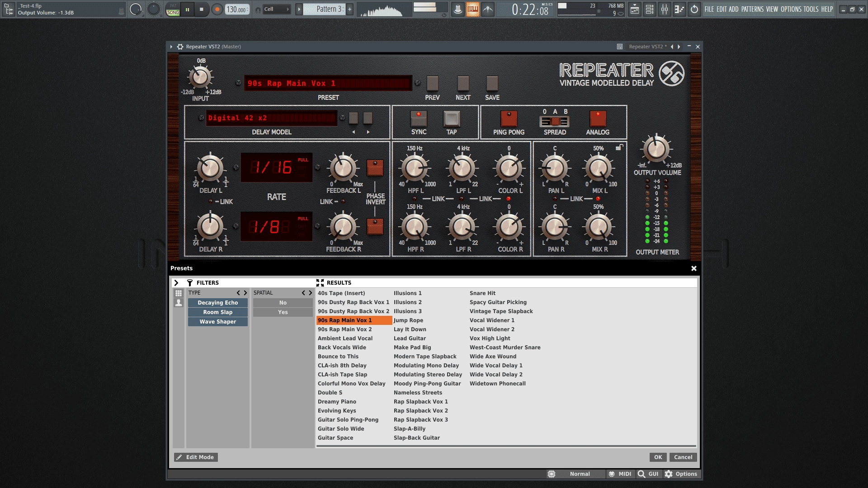Open the Channel rack icon
The width and height of the screenshot is (868, 488).
pos(650,9)
